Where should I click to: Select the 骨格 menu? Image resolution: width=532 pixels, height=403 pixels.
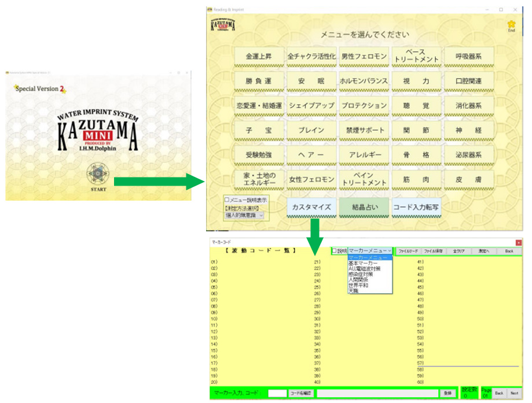pyautogui.click(x=417, y=155)
